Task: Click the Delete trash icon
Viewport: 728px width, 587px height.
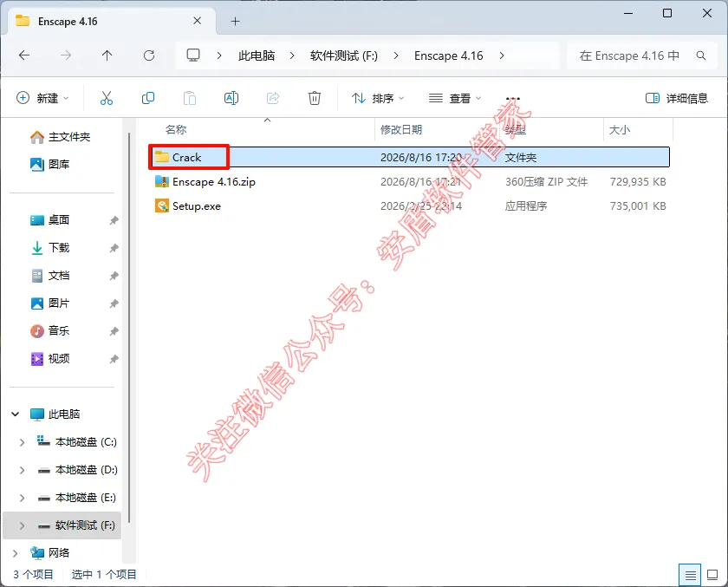Action: pyautogui.click(x=315, y=98)
